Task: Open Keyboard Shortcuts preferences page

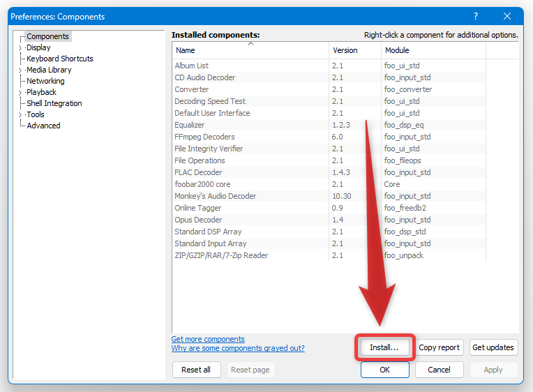Action: point(60,59)
